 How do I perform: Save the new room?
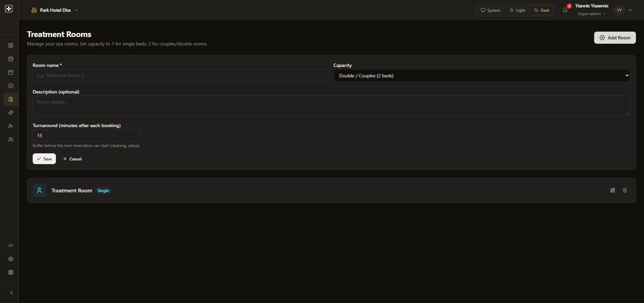(44, 159)
